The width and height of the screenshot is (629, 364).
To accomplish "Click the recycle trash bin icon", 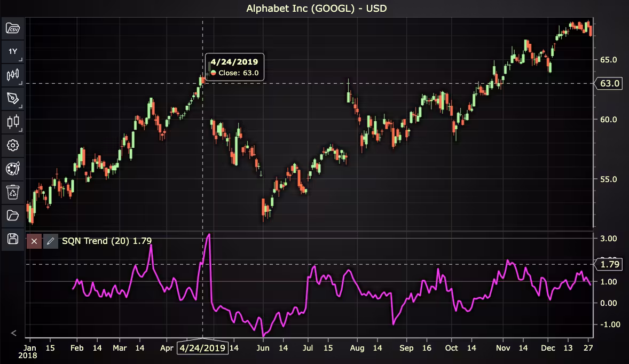I will tap(13, 192).
